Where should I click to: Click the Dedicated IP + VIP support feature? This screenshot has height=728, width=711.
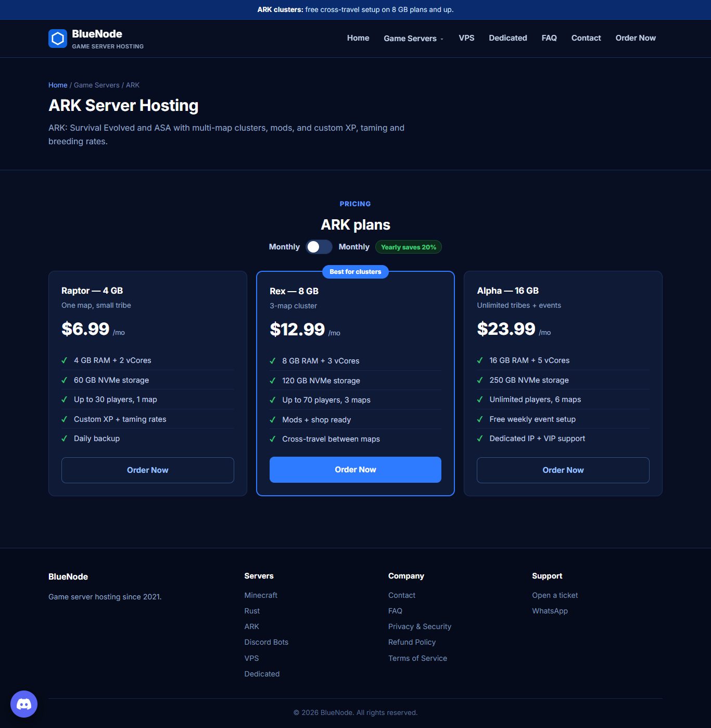tap(537, 438)
